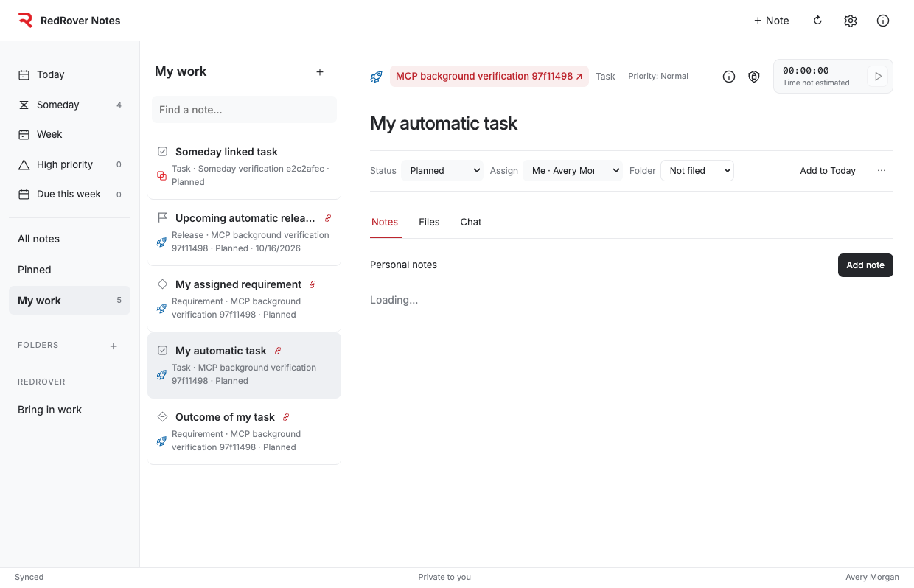Click link icon on Outcome of my task

(x=286, y=417)
